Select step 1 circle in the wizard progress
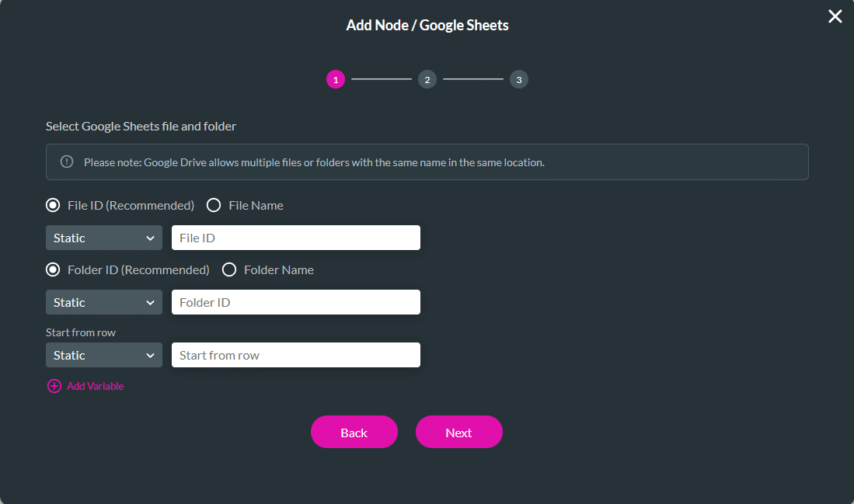The image size is (854, 504). point(335,78)
